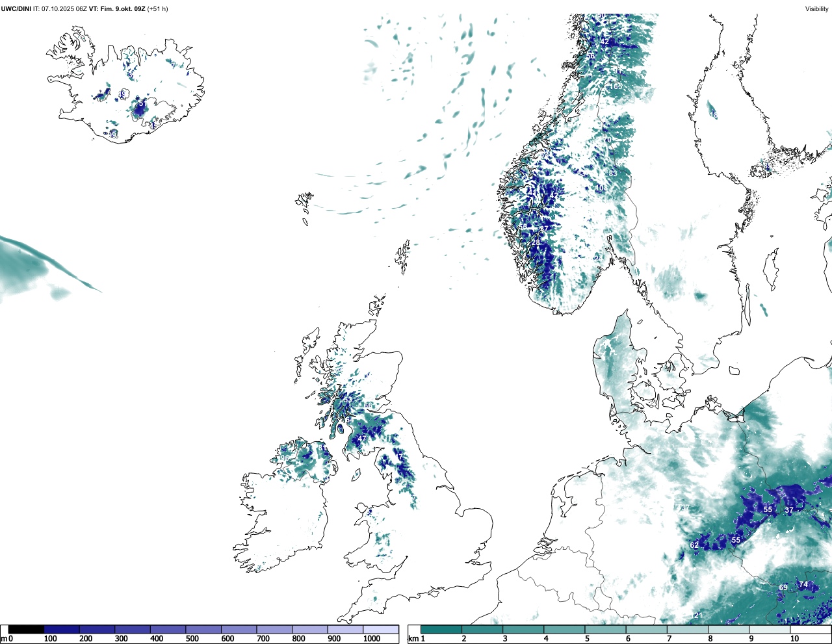This screenshot has height=644, width=832.
Task: Click the "1000" tick label on meter scale
Action: 372,639
